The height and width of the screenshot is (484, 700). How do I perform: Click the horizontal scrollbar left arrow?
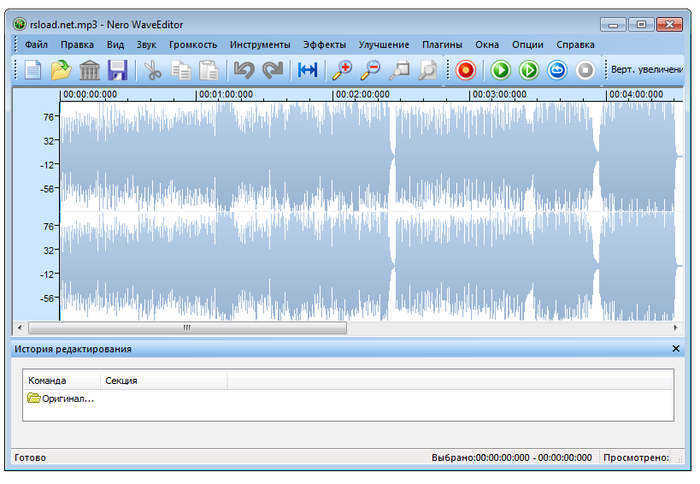point(20,328)
